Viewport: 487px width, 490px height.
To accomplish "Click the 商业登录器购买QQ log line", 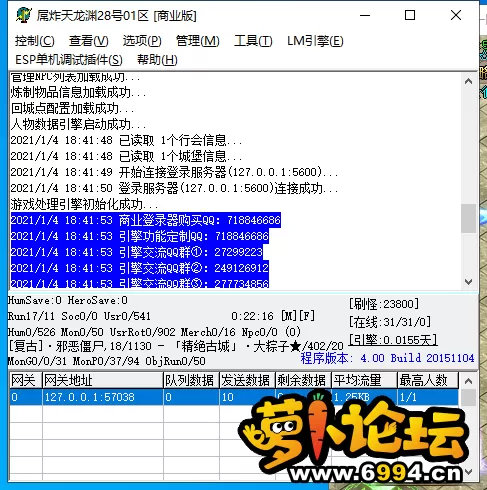I will (x=146, y=220).
